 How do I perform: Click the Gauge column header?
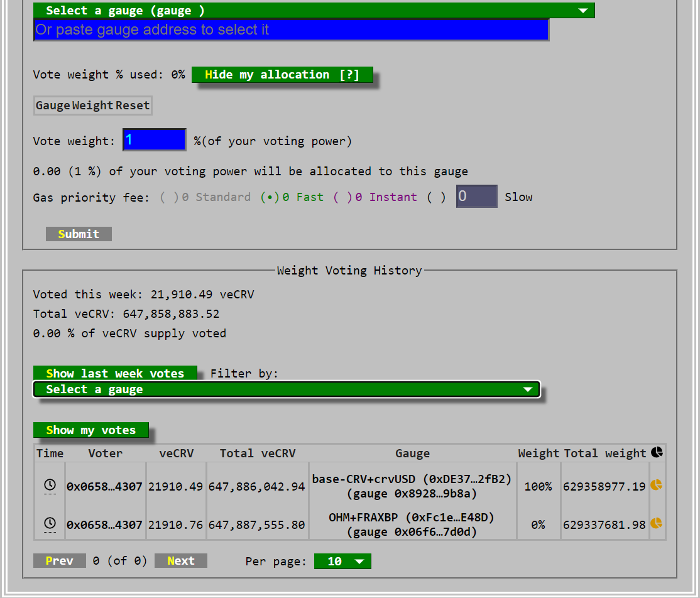[412, 454]
